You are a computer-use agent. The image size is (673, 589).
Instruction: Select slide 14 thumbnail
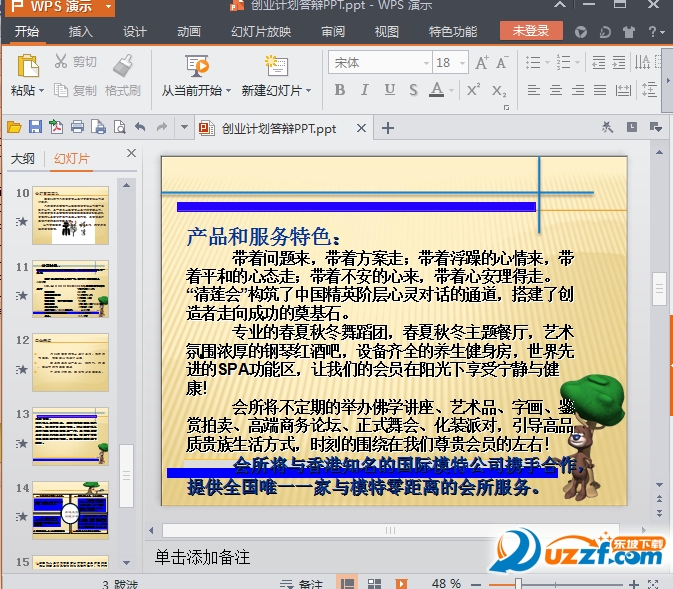(70, 510)
